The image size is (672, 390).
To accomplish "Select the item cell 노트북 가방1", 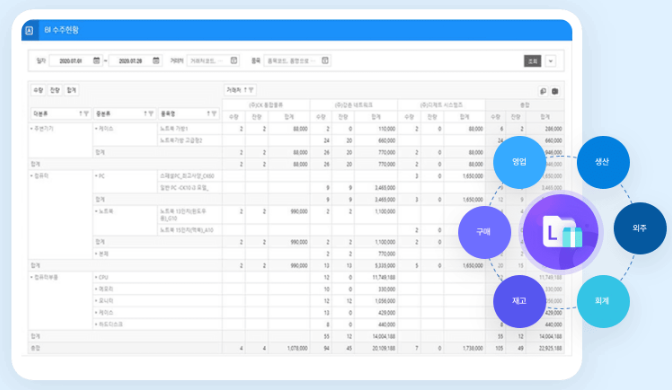I will (x=190, y=129).
